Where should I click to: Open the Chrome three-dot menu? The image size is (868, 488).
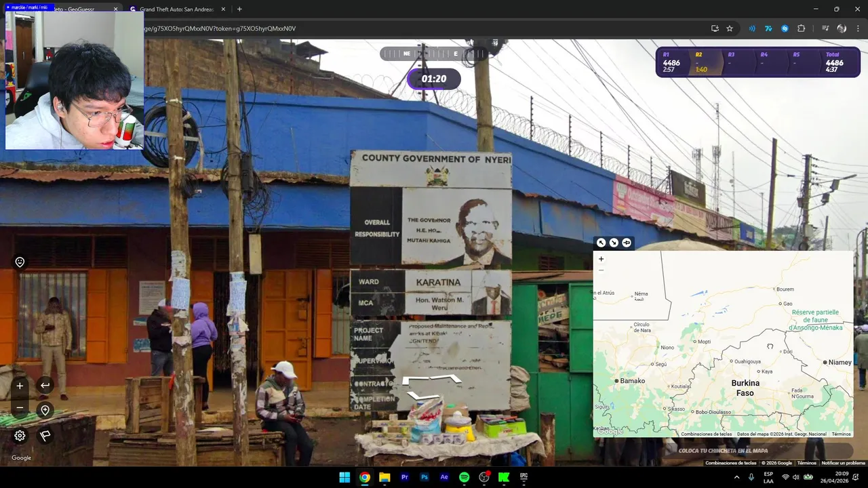(858, 28)
